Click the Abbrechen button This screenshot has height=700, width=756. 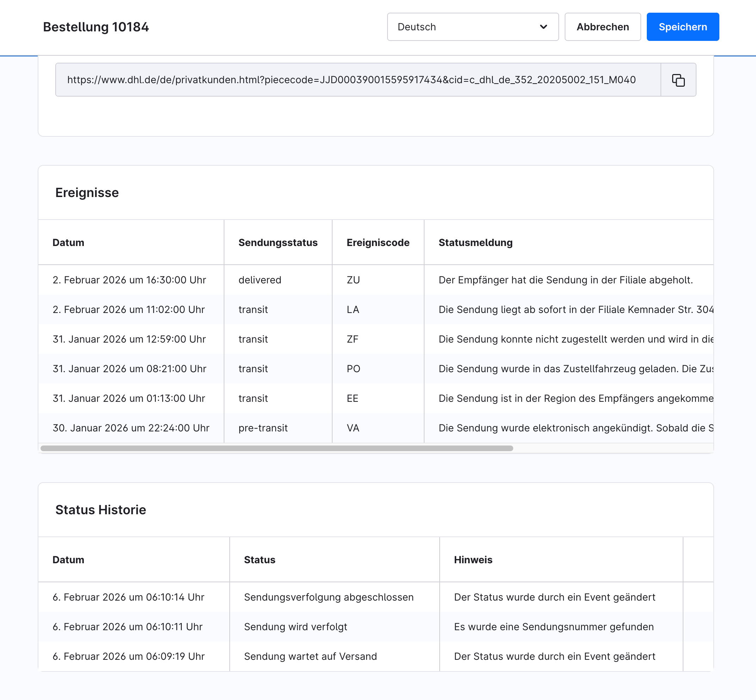pyautogui.click(x=602, y=27)
